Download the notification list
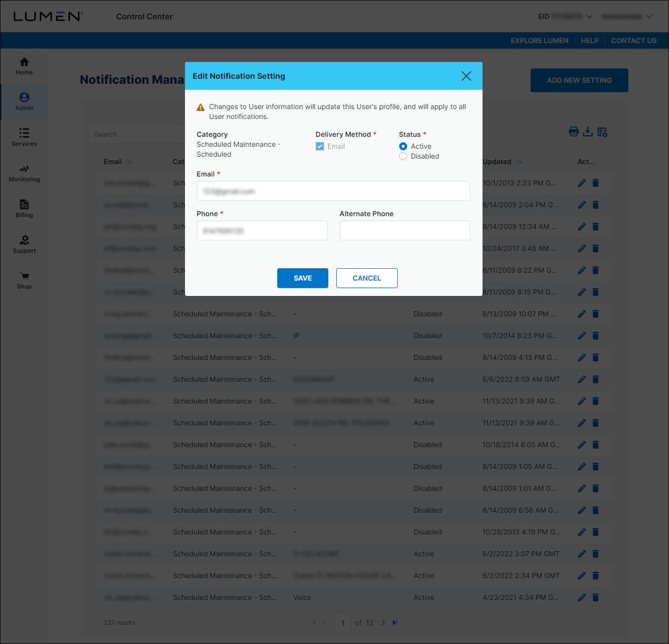Screen dimensions: 669x644 click(588, 131)
